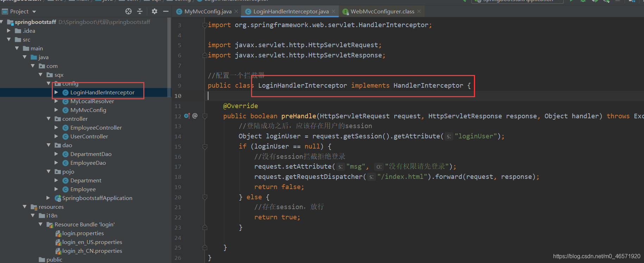
Task: Collapse the java folder arrow
Action: tap(25, 57)
